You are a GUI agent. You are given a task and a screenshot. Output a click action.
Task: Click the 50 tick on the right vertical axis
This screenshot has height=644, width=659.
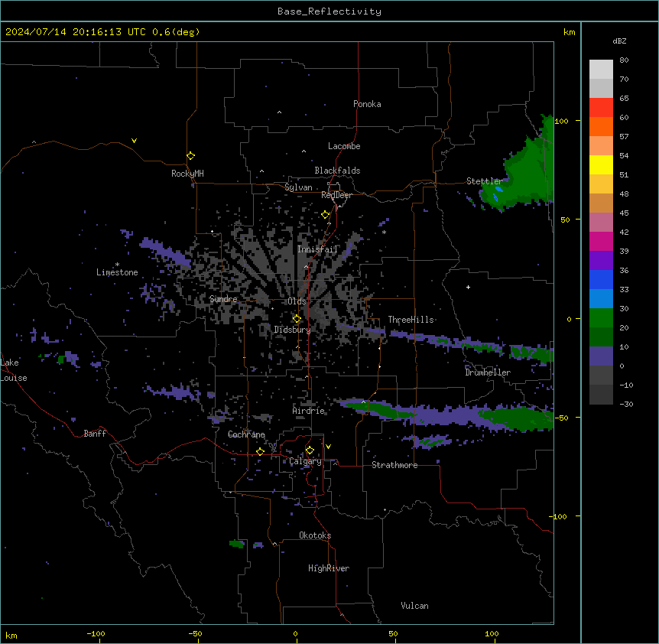(565, 220)
